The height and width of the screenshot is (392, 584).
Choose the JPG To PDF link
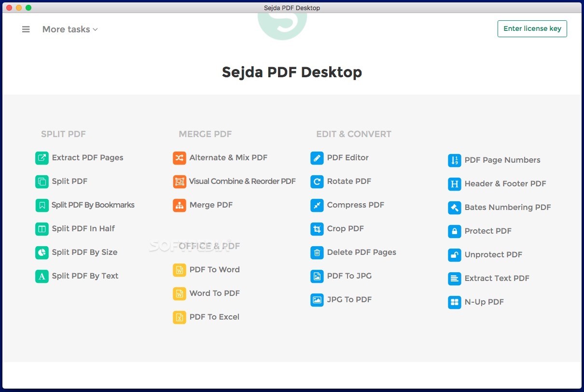349,300
